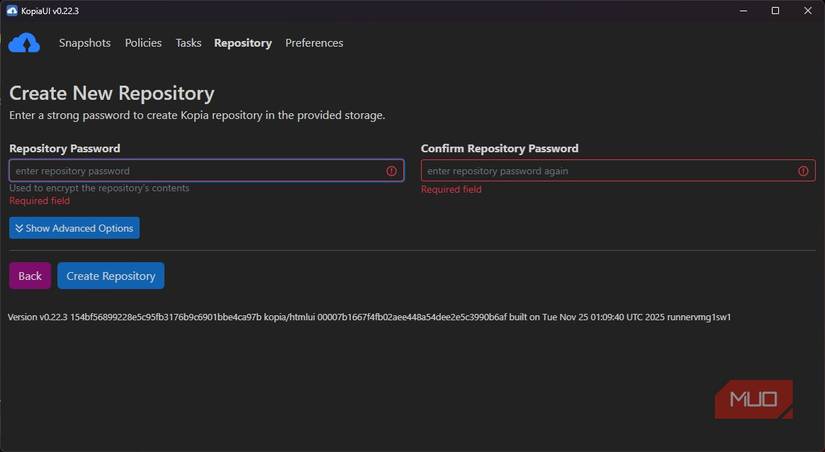
Task: Minimize the KopiaUI window
Action: coord(743,11)
